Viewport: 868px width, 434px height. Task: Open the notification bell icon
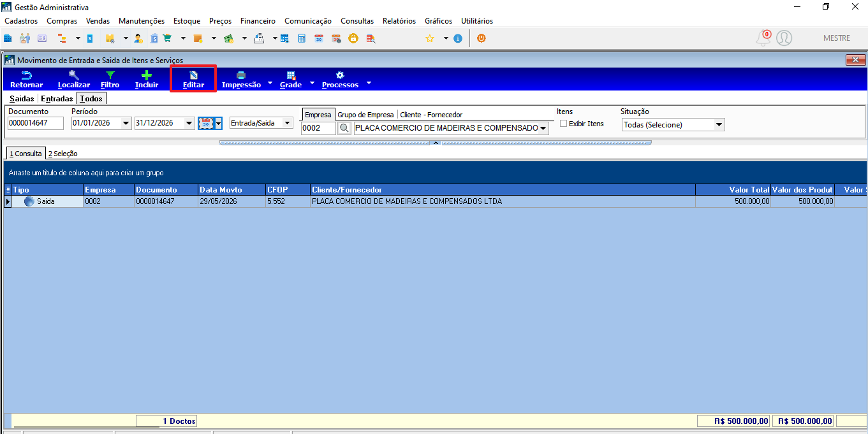point(763,38)
